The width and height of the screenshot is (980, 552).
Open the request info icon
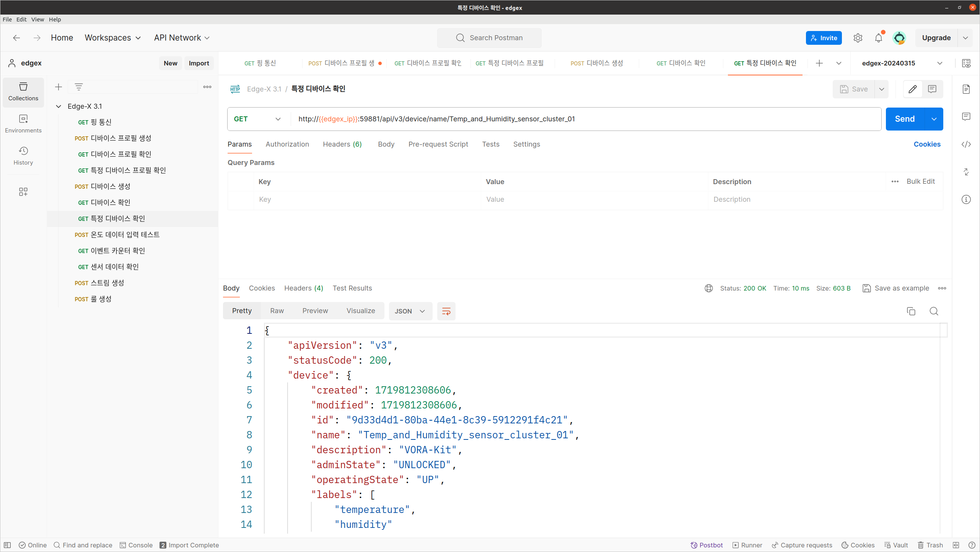click(x=966, y=199)
